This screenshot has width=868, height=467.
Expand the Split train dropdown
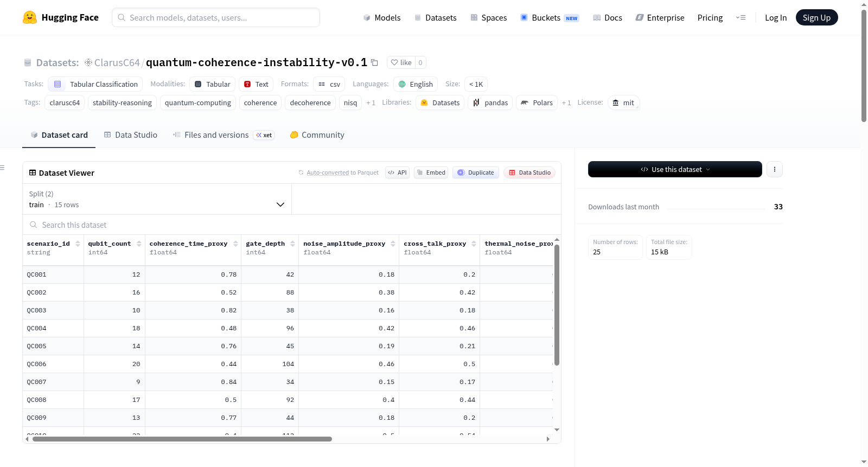pos(157,199)
